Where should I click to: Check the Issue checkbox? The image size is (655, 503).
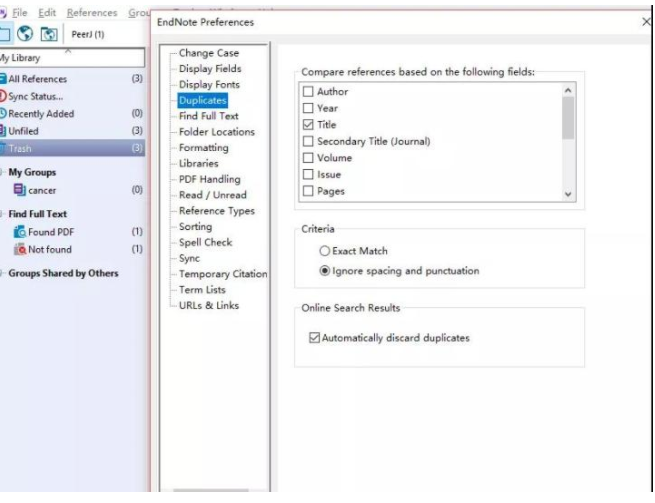pyautogui.click(x=308, y=174)
